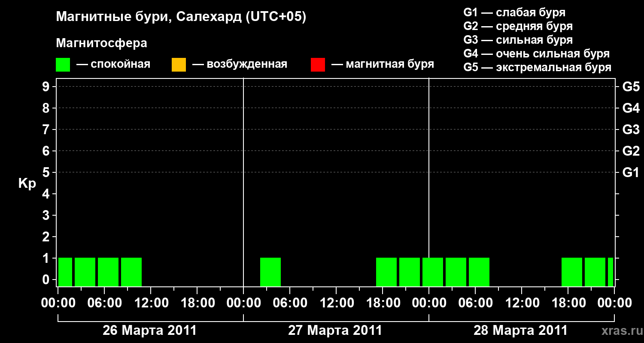Click the 12:00 time label under 27 March
Screen dimensions: 644x343
pos(336,303)
